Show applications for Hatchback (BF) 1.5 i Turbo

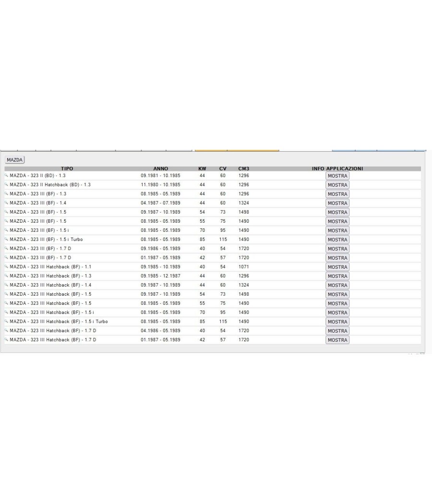[337, 322]
